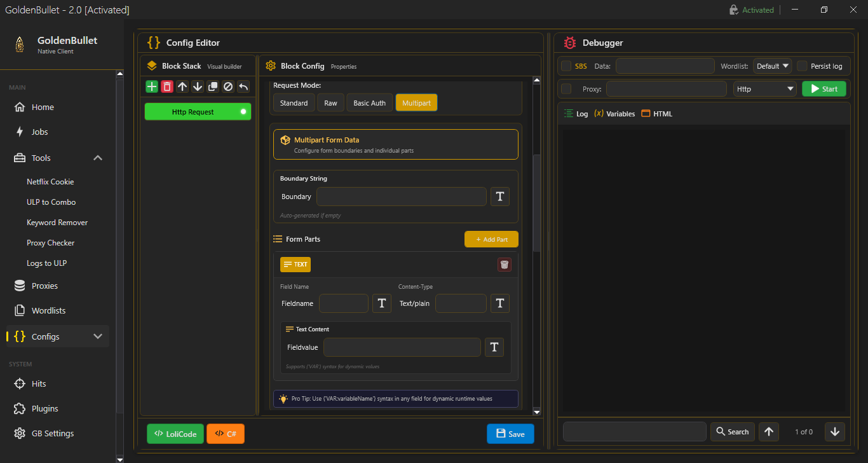Screen dimensions: 868x463
Task: Select the Raw request mode
Action: (x=330, y=103)
